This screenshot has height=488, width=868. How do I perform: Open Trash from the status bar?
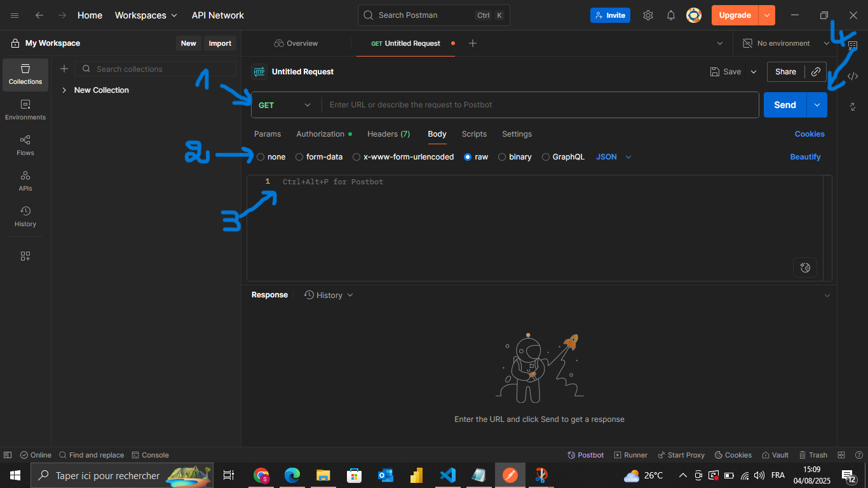click(x=813, y=455)
